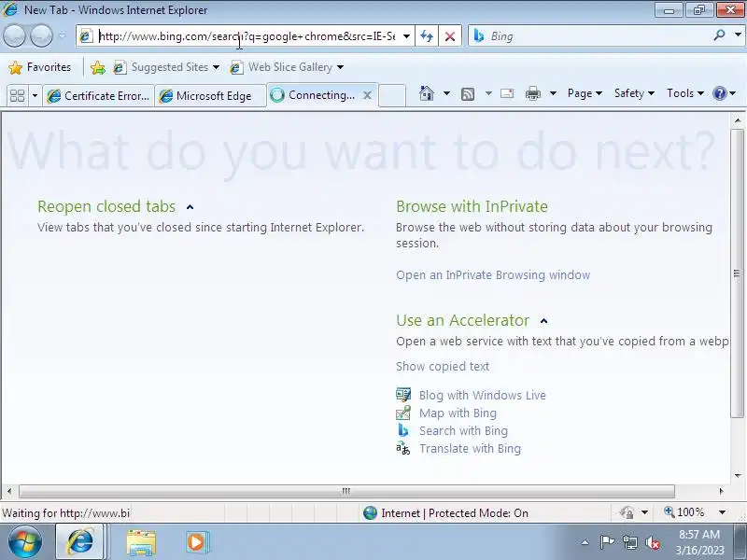Viewport: 747px width, 560px height.
Task: Click the Read Mail icon
Action: (x=507, y=93)
